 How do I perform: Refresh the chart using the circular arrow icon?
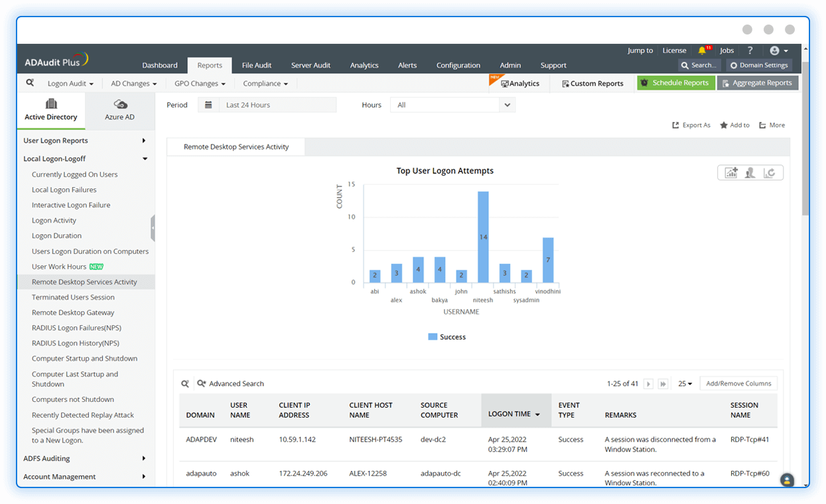tap(768, 172)
